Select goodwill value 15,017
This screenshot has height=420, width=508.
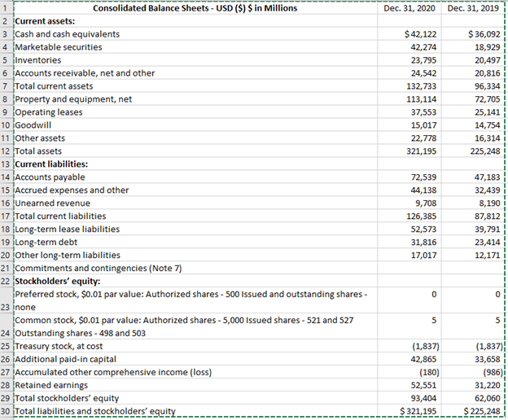409,125
